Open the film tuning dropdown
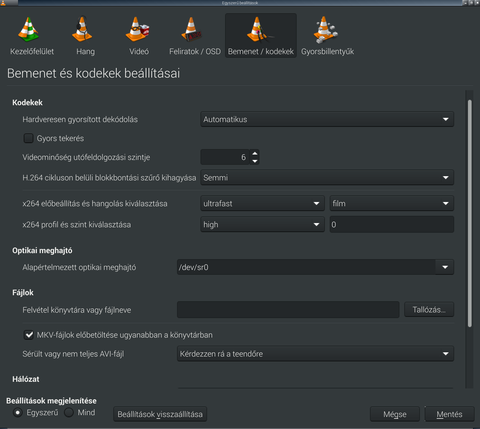 pyautogui.click(x=392, y=203)
